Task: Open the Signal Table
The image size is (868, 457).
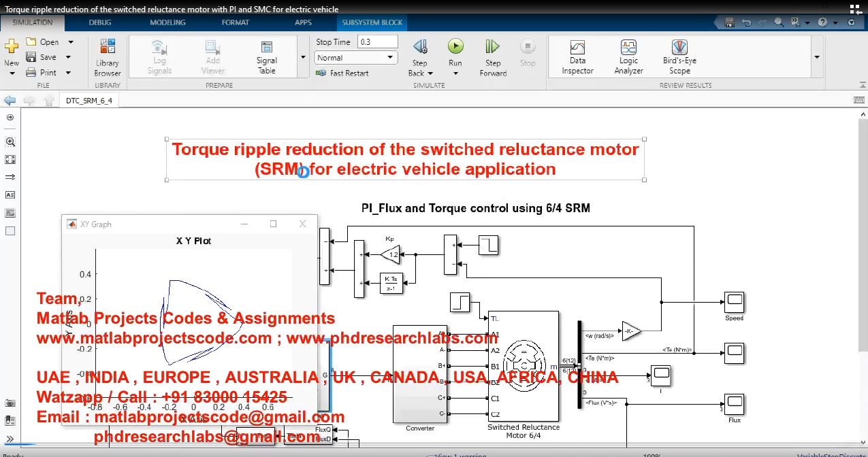Action: [267, 56]
